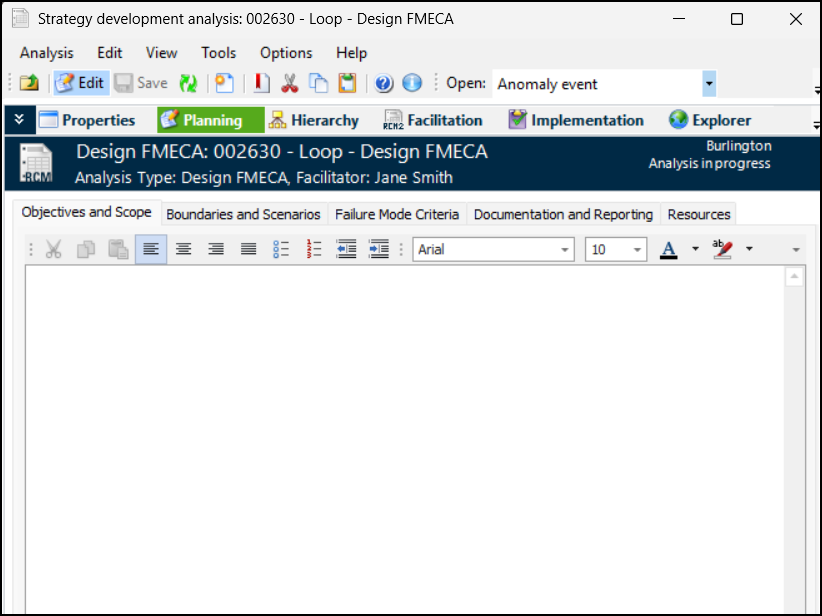Image resolution: width=822 pixels, height=616 pixels.
Task: Apply font color with the A icon
Action: (x=668, y=249)
